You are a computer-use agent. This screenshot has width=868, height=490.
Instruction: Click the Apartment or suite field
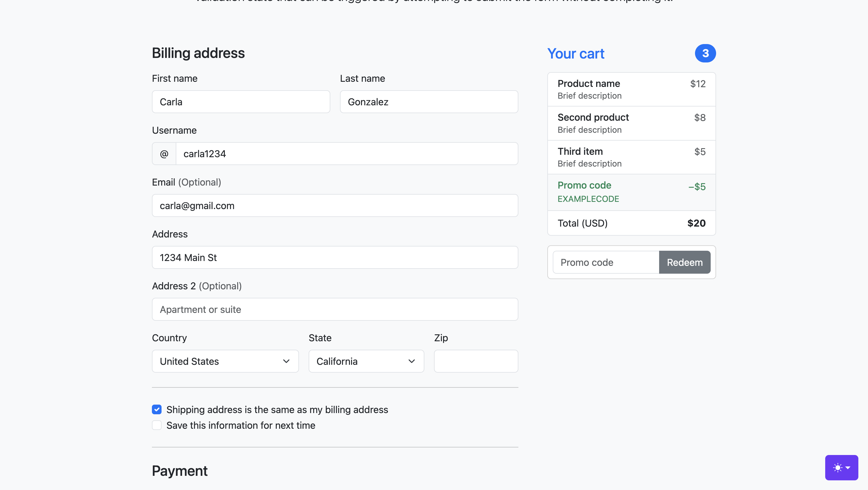[x=335, y=309]
